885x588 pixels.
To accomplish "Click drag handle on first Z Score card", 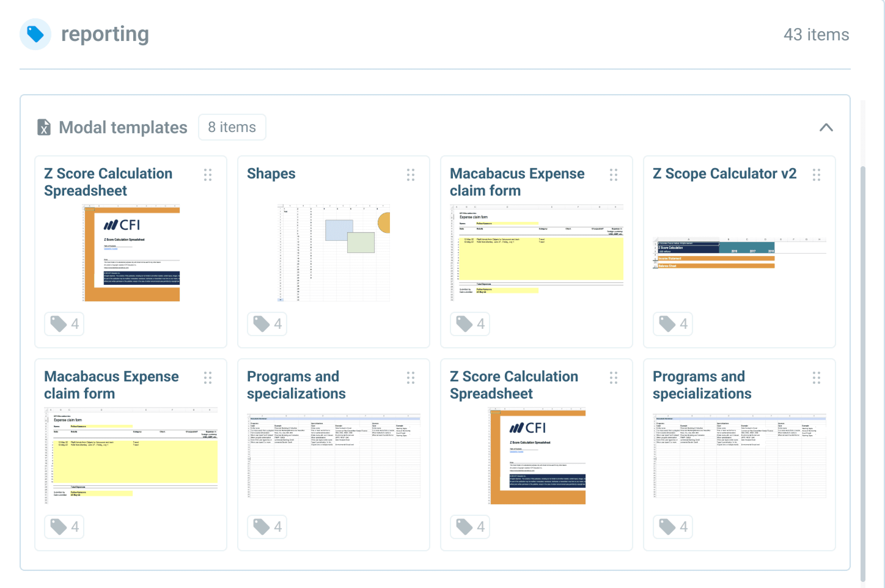I will (207, 175).
